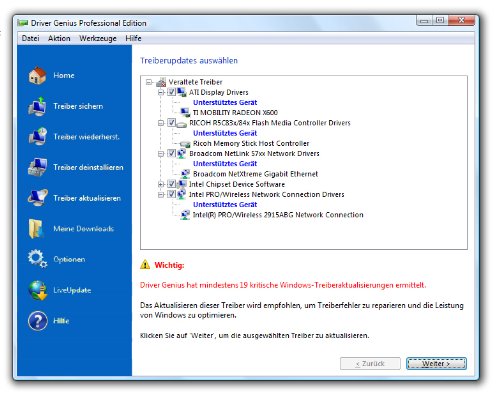Screen dimensions: 500x403
Task: Toggle RICOH Flash Media Controller Drivers checkbox
Action: point(171,123)
